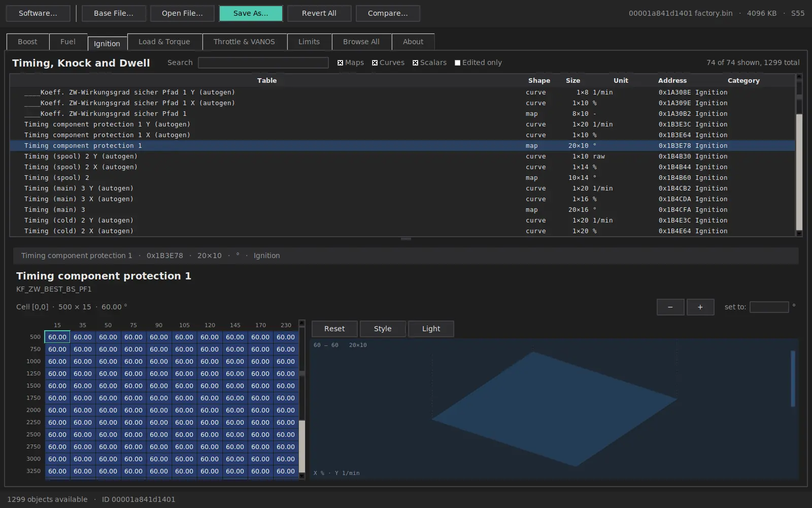Image resolution: width=812 pixels, height=508 pixels.
Task: Open the Throttle & VANOS tab
Action: 244,42
